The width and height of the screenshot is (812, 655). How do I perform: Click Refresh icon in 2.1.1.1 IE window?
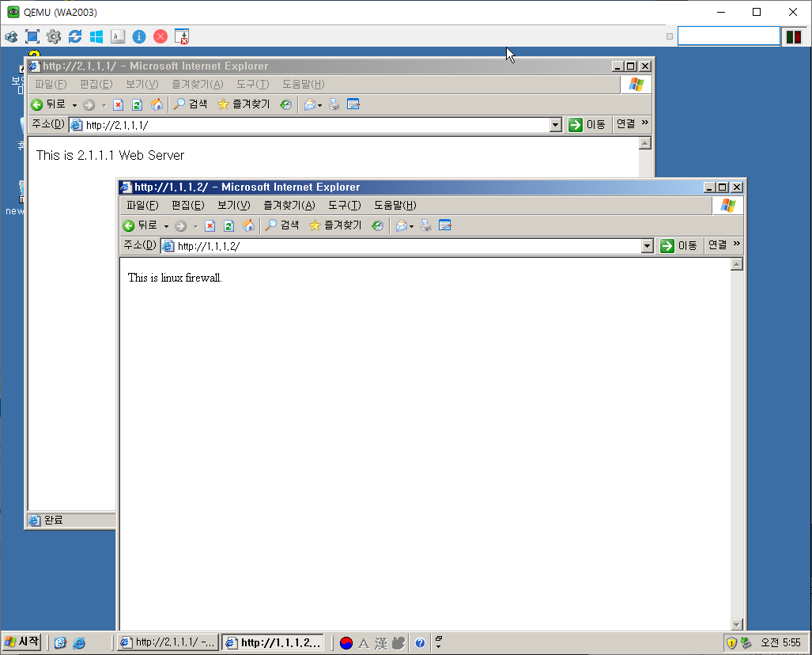point(138,104)
